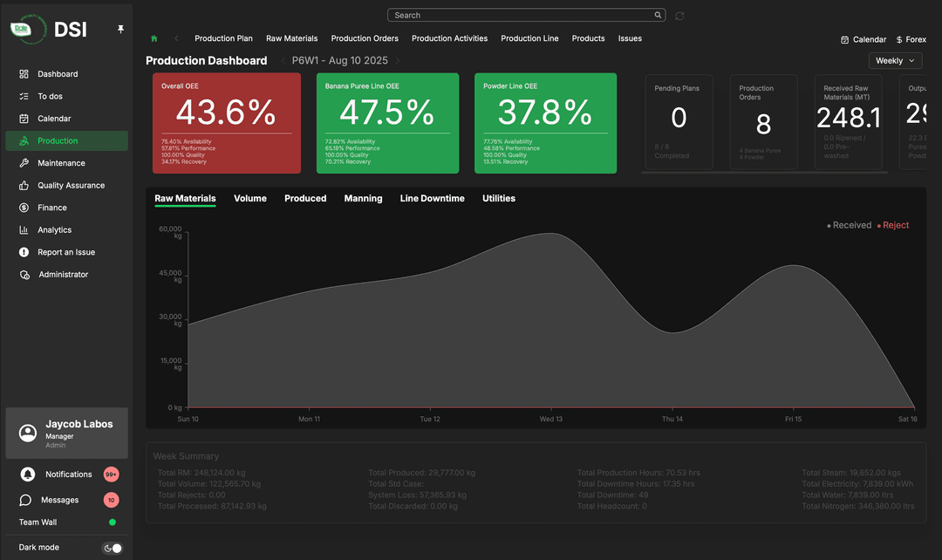Go to next week with right chevron
The image size is (942, 560).
[398, 61]
